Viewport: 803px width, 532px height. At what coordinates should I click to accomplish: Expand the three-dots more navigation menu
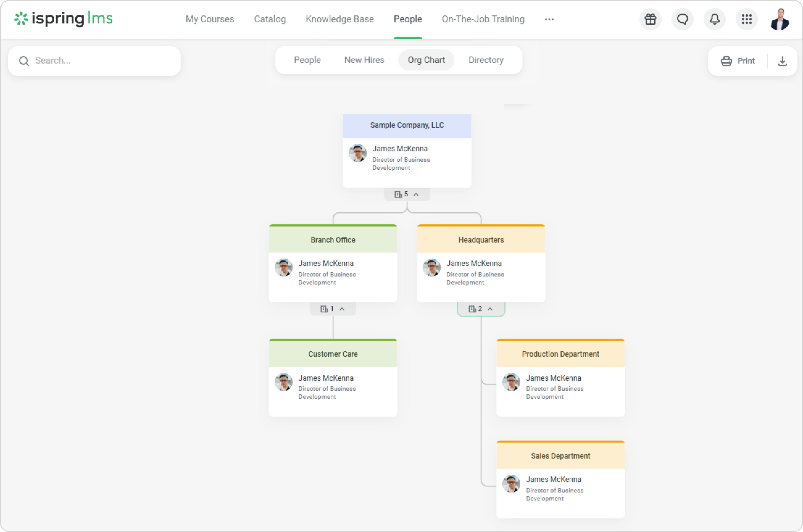[549, 19]
